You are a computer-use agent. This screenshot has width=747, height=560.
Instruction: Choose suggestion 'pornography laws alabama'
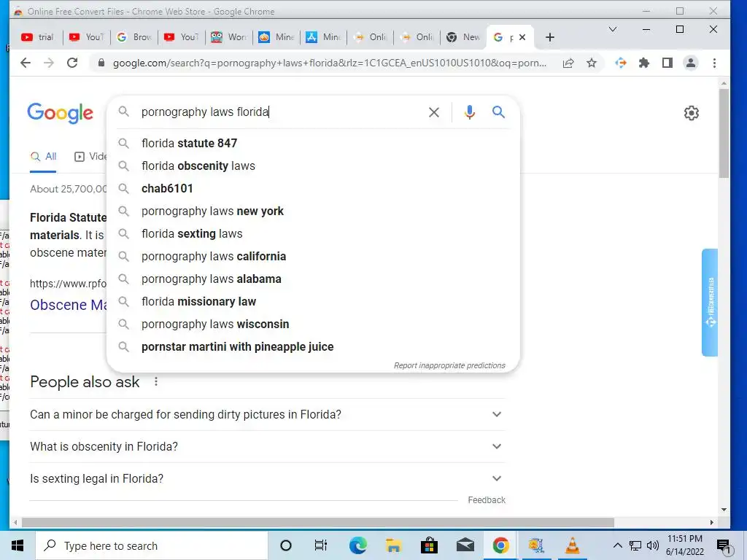(314, 279)
